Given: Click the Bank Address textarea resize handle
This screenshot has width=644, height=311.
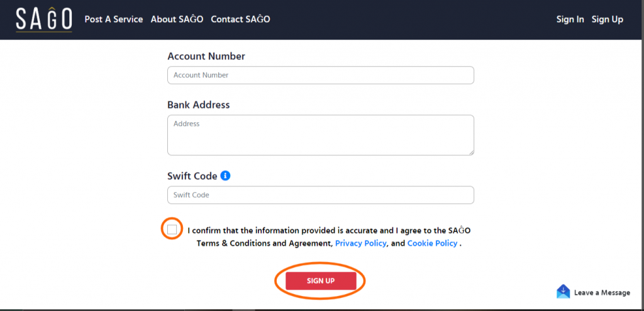Looking at the screenshot, I should coord(470,151).
